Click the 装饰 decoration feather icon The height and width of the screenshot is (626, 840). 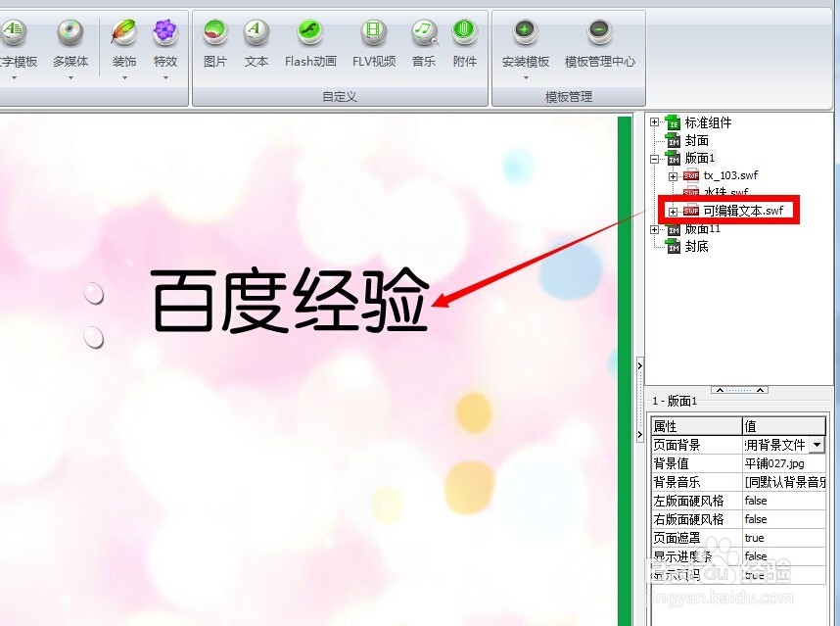click(123, 32)
